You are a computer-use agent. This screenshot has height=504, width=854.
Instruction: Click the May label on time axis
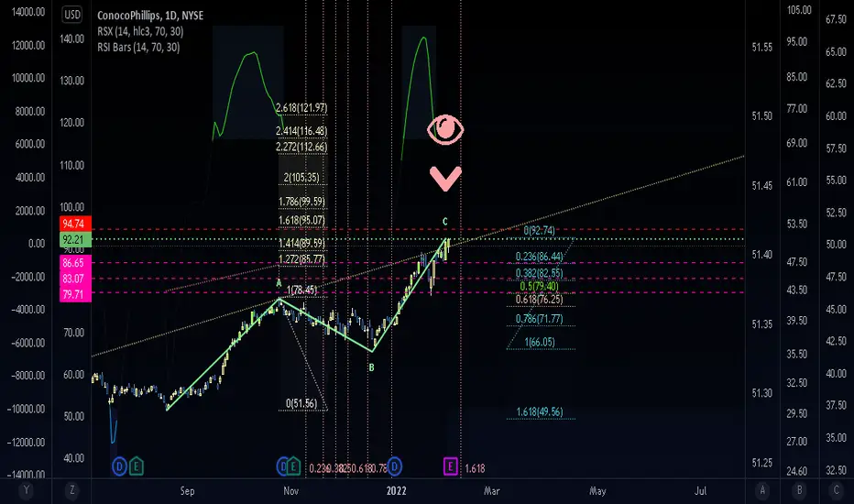(597, 490)
